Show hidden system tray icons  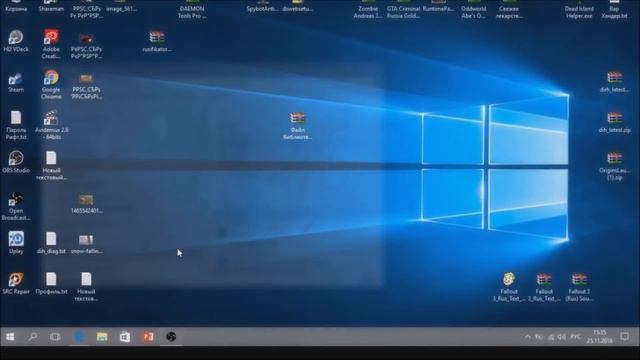tap(528, 337)
